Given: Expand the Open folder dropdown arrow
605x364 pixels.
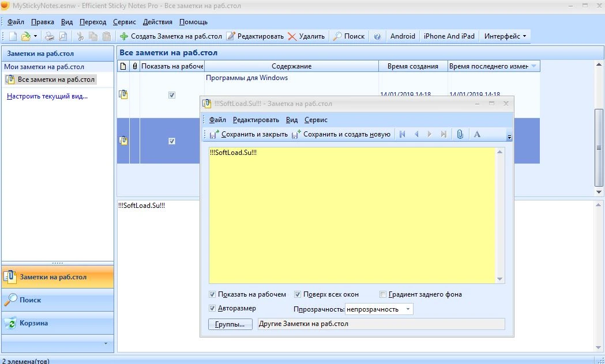Looking at the screenshot, I should 35,36.
